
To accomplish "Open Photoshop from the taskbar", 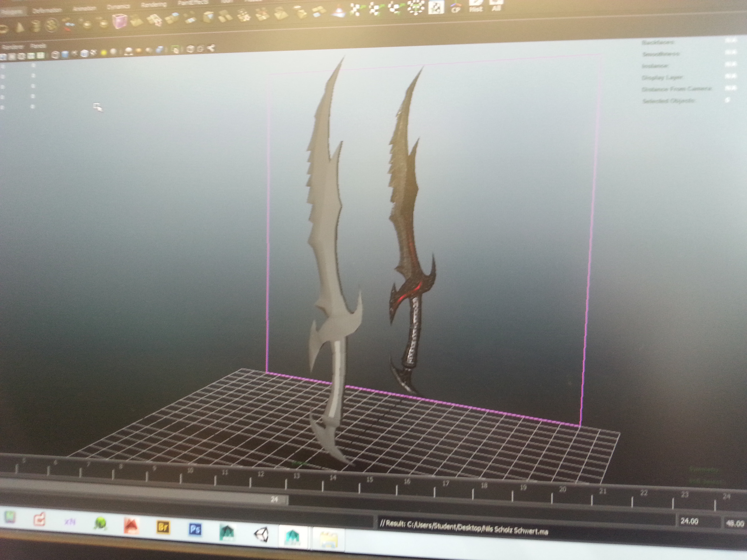I will [x=195, y=529].
